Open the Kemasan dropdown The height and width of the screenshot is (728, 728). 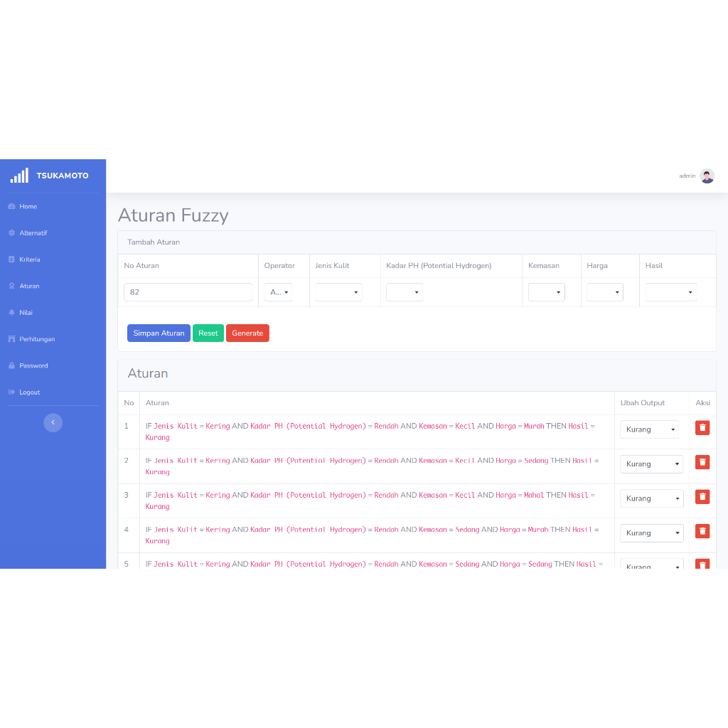point(547,292)
